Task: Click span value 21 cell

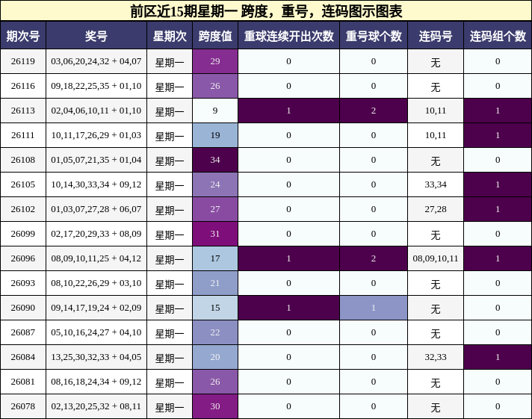Action: pyautogui.click(x=215, y=283)
